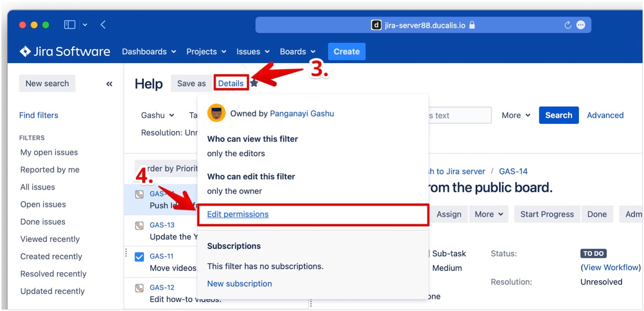Open the Issues menu
This screenshot has height=311, width=644.
253,52
